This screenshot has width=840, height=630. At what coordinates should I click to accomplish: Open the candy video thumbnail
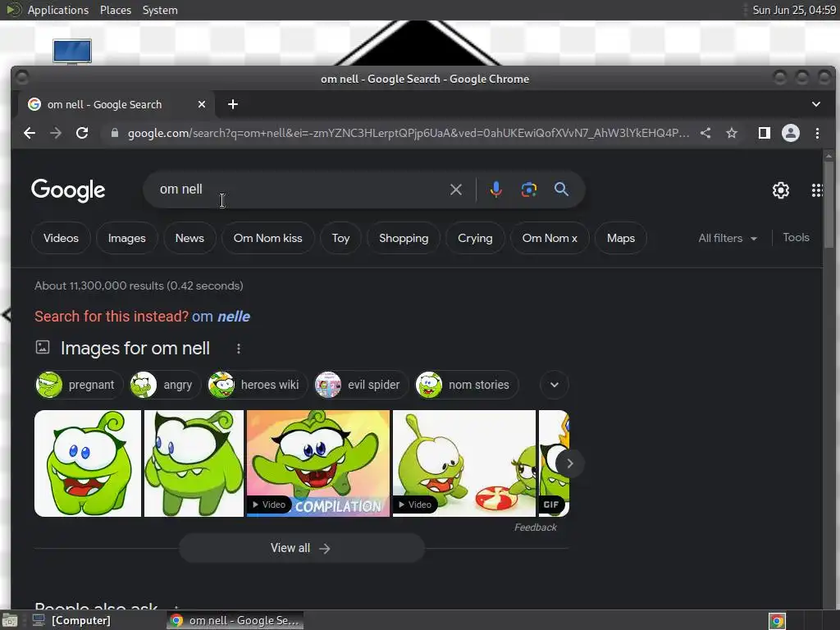point(464,463)
